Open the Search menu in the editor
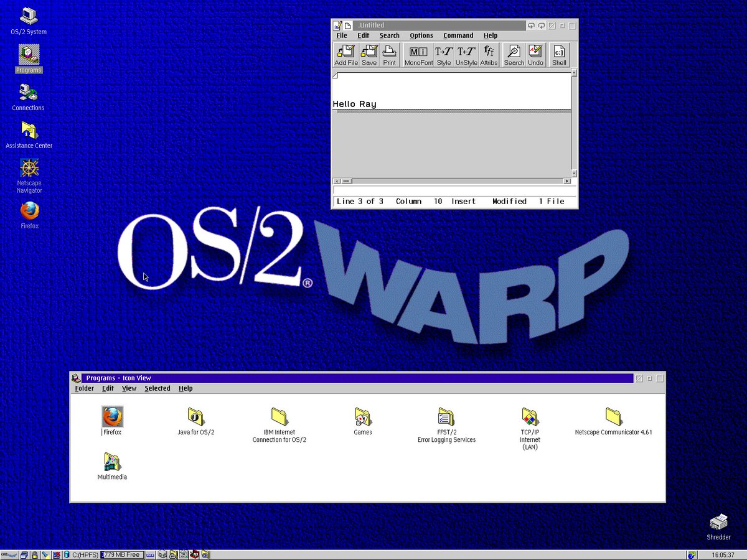 (390, 35)
